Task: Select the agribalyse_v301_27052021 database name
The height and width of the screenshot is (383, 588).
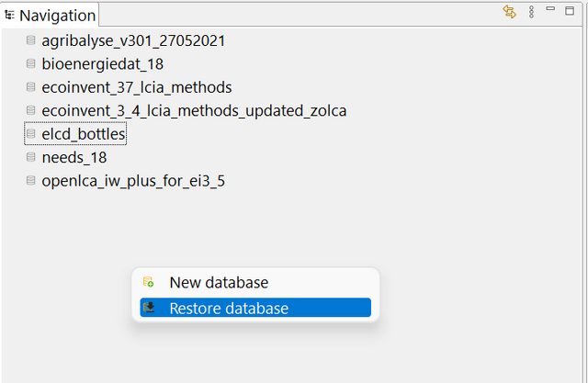Action: coord(133,40)
